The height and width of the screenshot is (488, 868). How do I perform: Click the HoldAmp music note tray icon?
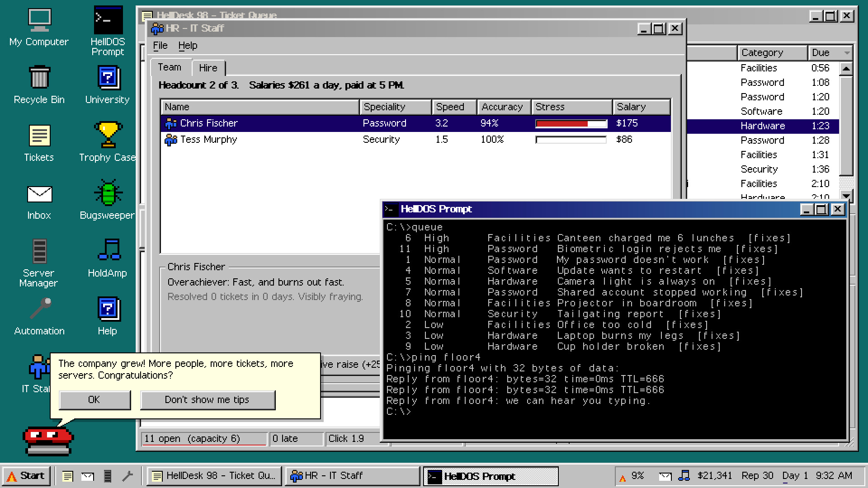click(x=684, y=476)
